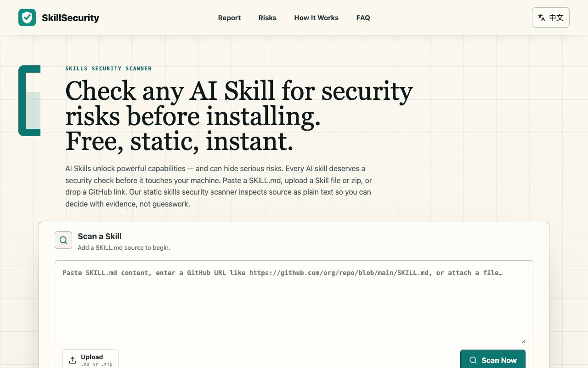
Task: Focus the SKILL.md paste text area
Action: pyautogui.click(x=294, y=302)
